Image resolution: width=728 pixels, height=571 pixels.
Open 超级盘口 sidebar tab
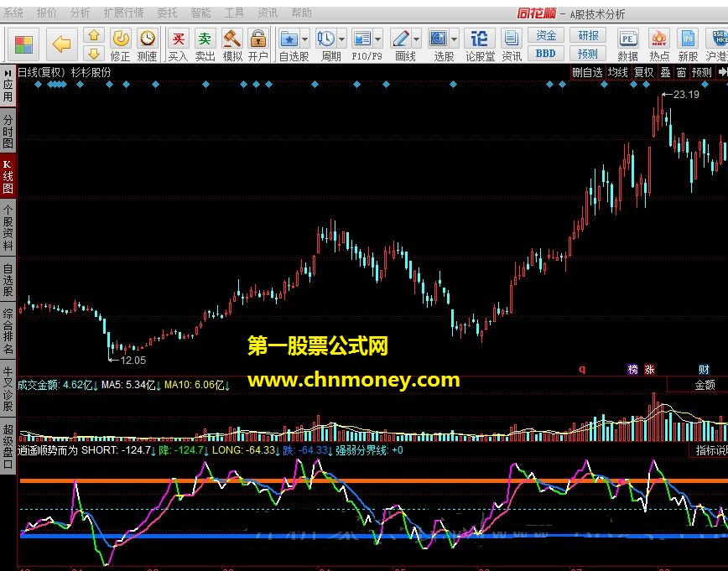pos(8,446)
